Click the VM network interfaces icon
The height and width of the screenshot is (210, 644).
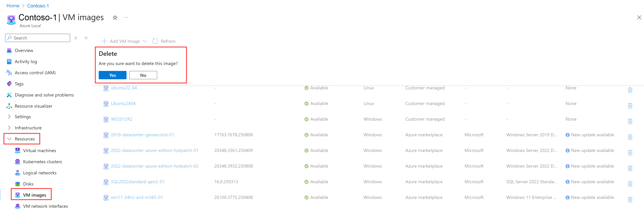18,206
